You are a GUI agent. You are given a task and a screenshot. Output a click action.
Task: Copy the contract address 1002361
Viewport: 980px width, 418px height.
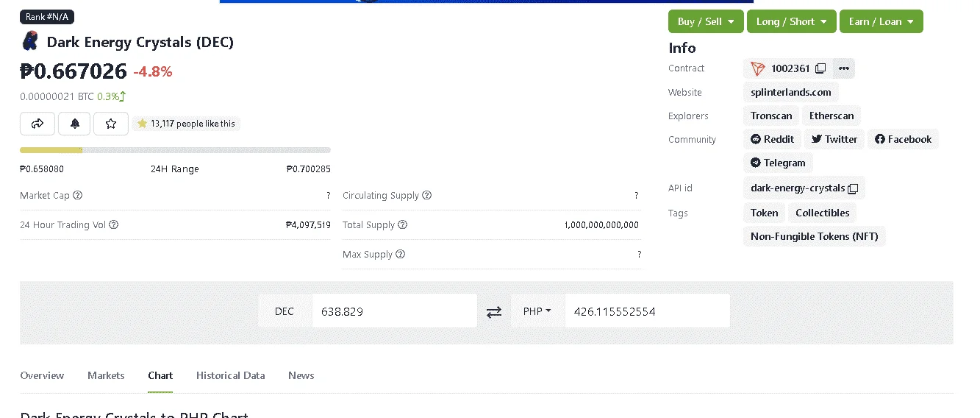820,68
